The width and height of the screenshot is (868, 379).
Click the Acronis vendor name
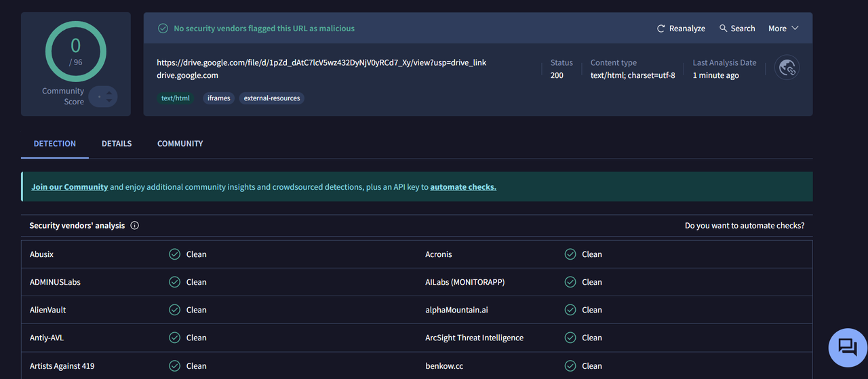coord(439,254)
